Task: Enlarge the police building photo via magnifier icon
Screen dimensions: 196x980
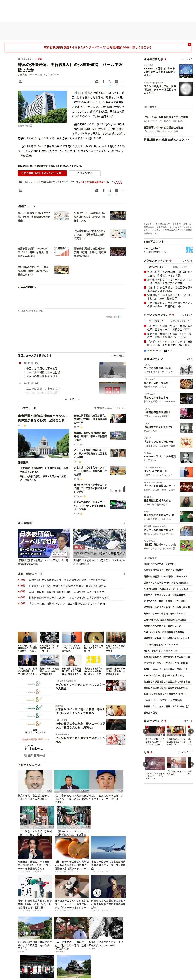Action: click(31, 126)
